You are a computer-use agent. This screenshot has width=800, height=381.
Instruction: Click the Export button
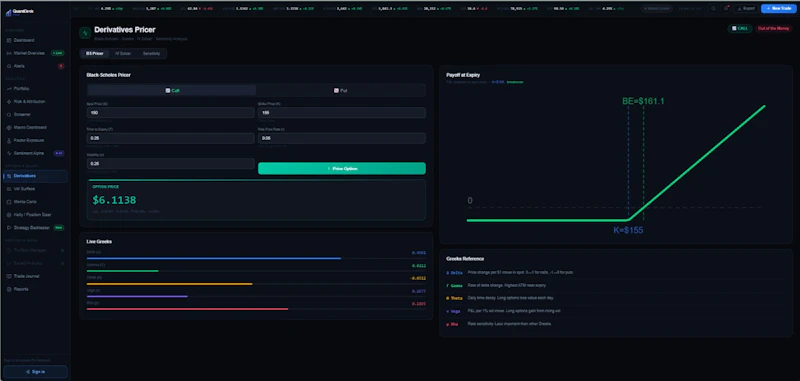click(745, 8)
